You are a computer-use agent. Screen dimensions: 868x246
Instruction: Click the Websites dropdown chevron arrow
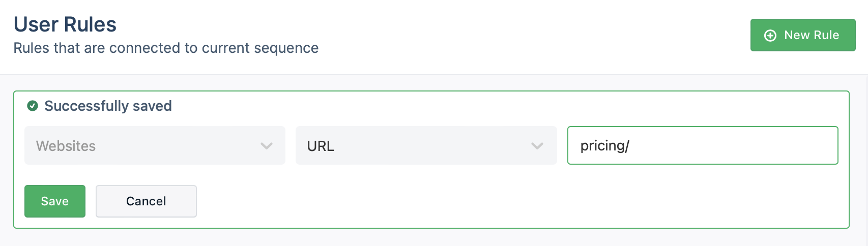pos(267,146)
